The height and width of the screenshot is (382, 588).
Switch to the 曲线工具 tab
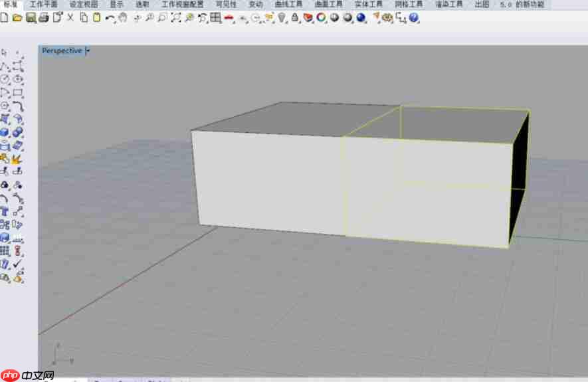(x=288, y=4)
